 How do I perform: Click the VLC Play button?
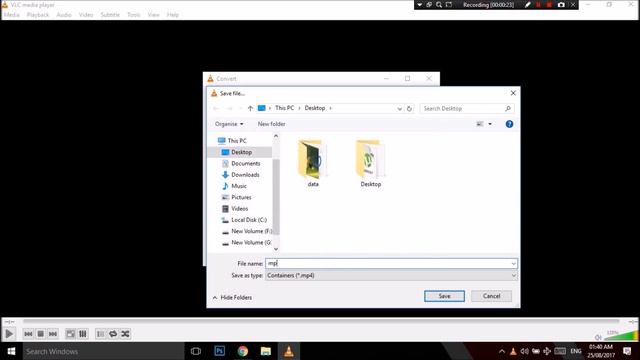pos(9,334)
